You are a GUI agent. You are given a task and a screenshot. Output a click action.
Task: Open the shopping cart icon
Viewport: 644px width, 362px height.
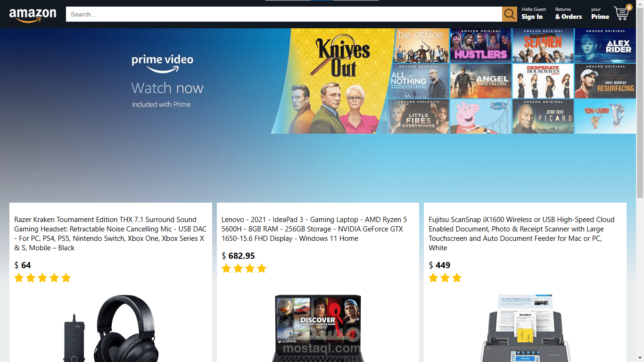coord(621,14)
